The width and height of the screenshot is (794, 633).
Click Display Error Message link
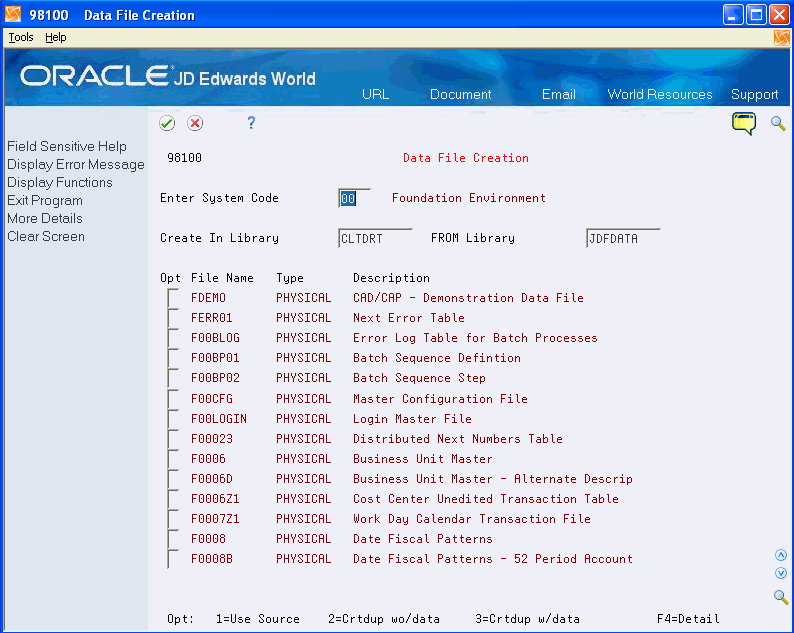click(x=75, y=165)
